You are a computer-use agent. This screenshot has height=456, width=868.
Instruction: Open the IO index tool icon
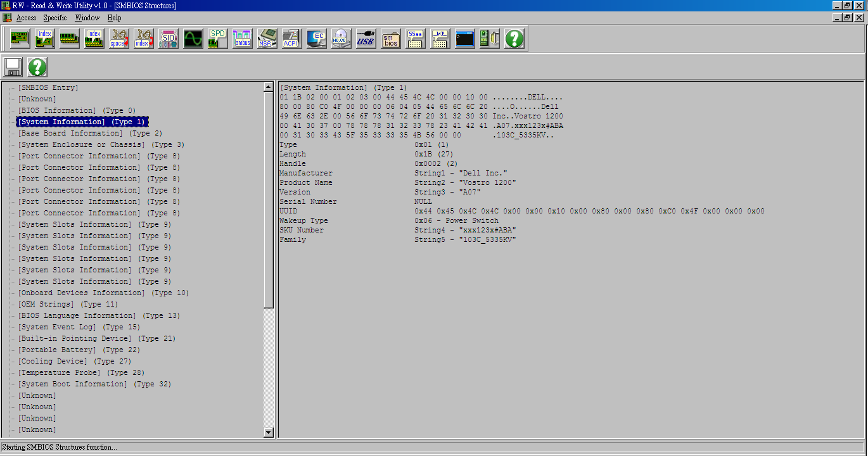144,39
